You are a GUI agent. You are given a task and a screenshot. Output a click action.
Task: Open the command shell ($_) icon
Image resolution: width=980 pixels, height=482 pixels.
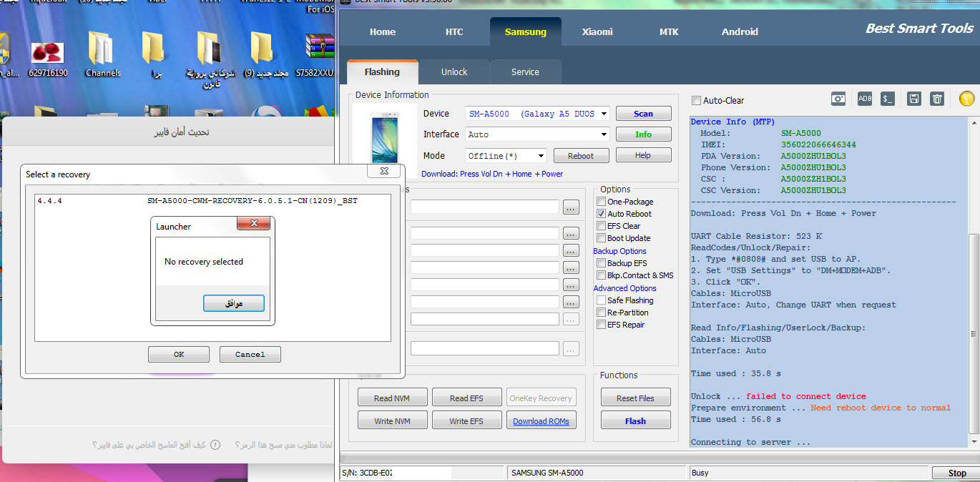[888, 99]
